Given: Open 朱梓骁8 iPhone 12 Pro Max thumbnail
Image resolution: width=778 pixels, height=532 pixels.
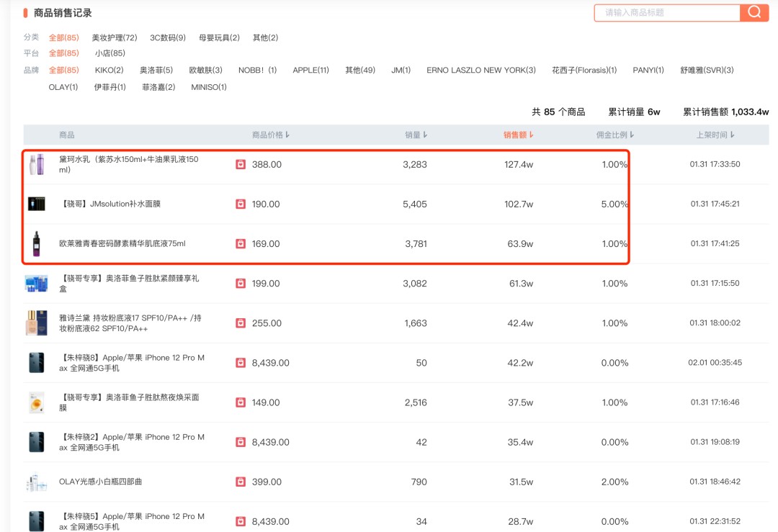Looking at the screenshot, I should 37,362.
